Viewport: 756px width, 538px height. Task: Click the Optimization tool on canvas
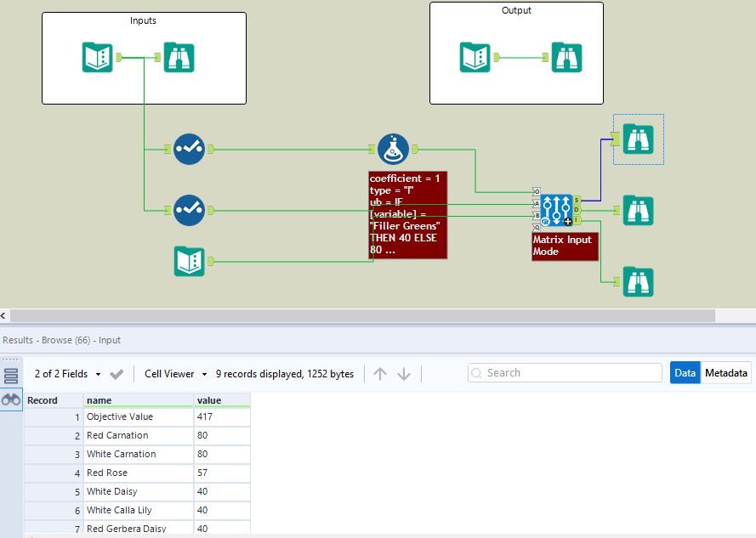pos(556,209)
